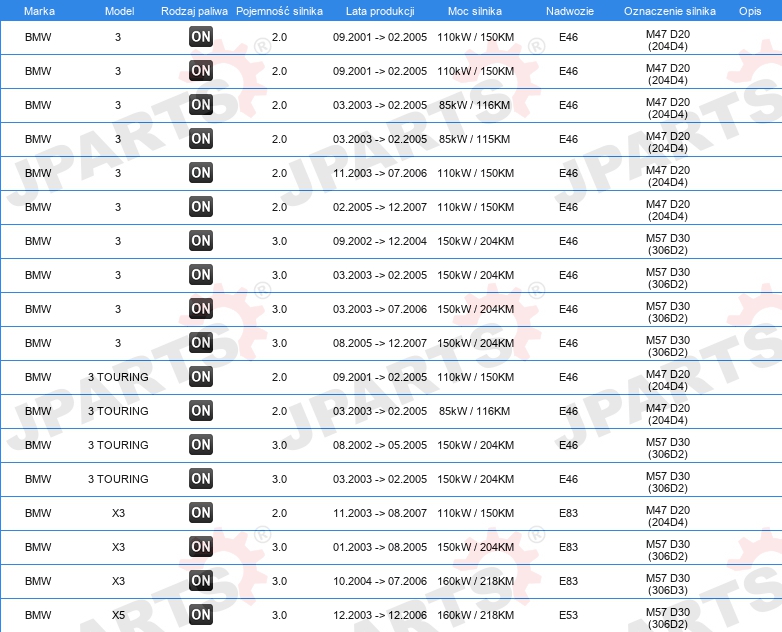Click the Lata produkcji header

click(x=380, y=11)
